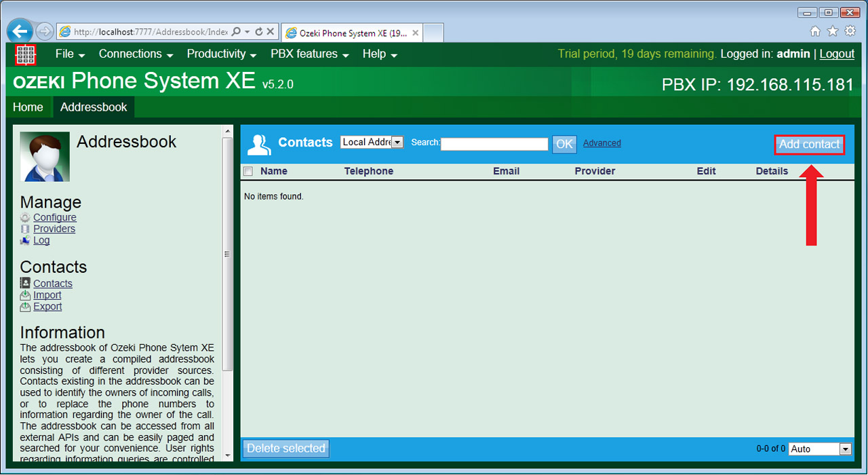Open browser Favorites star icon
This screenshot has width=868, height=475.
(833, 31)
